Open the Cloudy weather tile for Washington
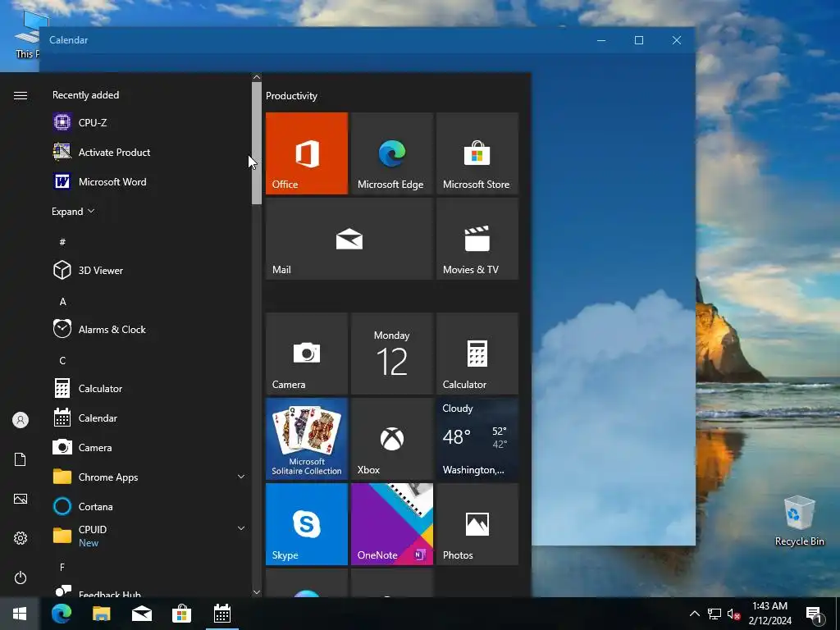840x630 pixels. click(477, 439)
